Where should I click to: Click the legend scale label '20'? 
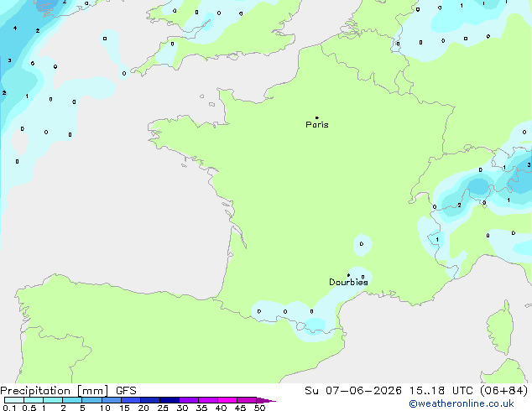(143, 408)
